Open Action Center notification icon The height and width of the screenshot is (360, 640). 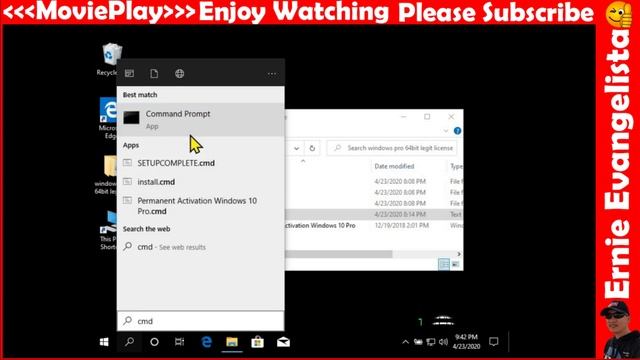[493, 342]
